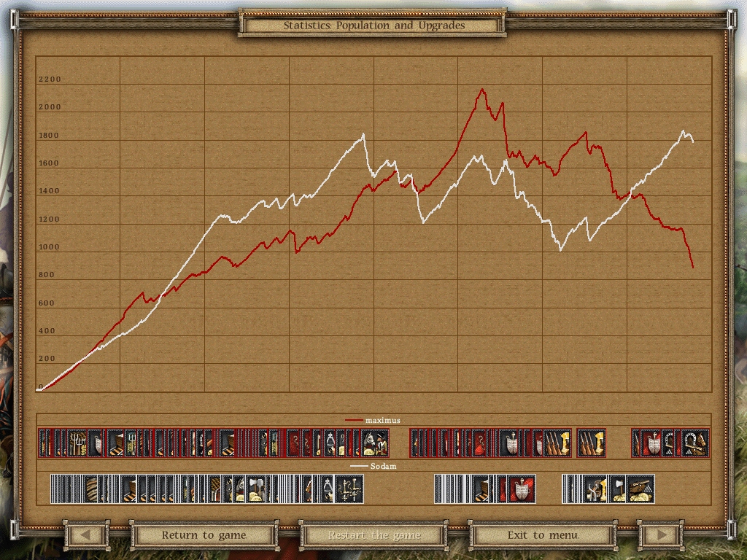Click maximus's dark-background shield with cross icon
Viewport: 747px width, 560px height.
(508, 443)
